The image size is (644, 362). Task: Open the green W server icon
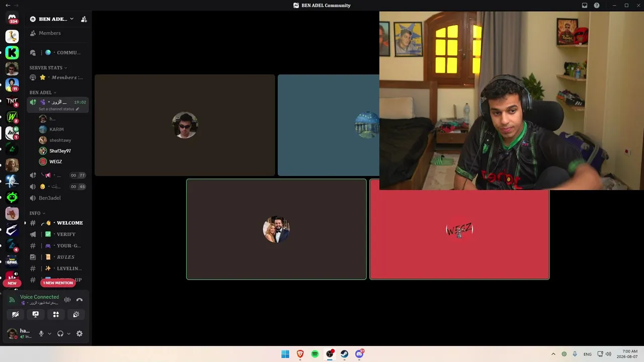click(x=12, y=117)
